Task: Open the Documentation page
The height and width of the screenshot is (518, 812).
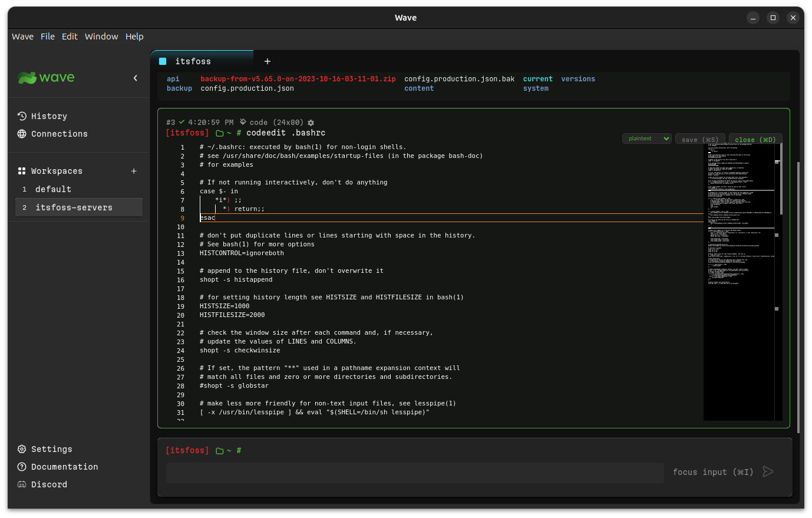Action: pyautogui.click(x=57, y=467)
